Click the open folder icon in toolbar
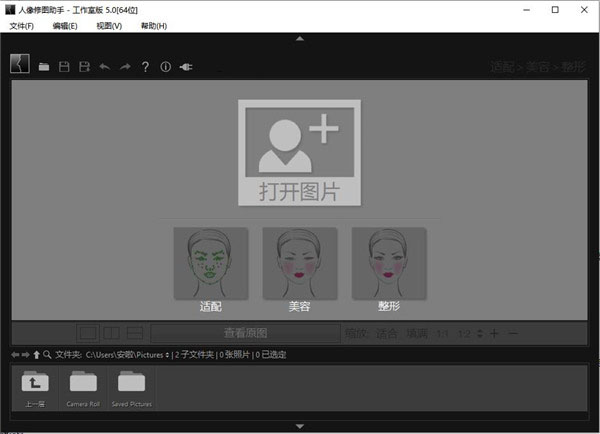 44,67
